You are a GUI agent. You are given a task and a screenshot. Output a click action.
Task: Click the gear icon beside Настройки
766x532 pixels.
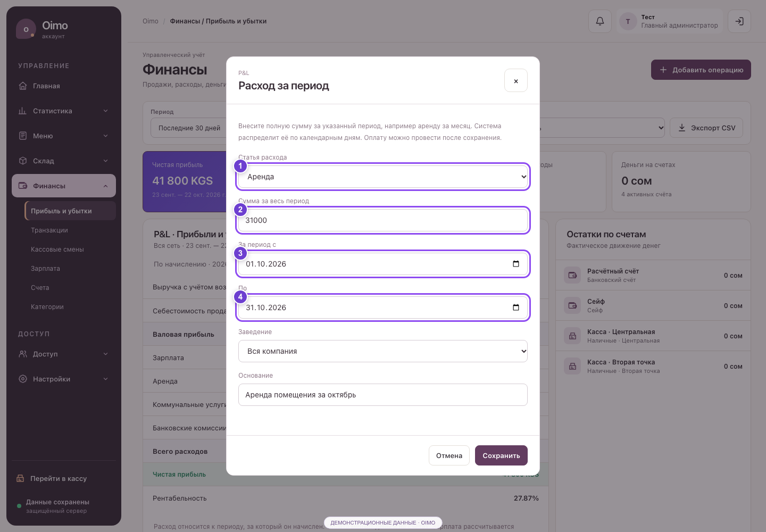(23, 379)
